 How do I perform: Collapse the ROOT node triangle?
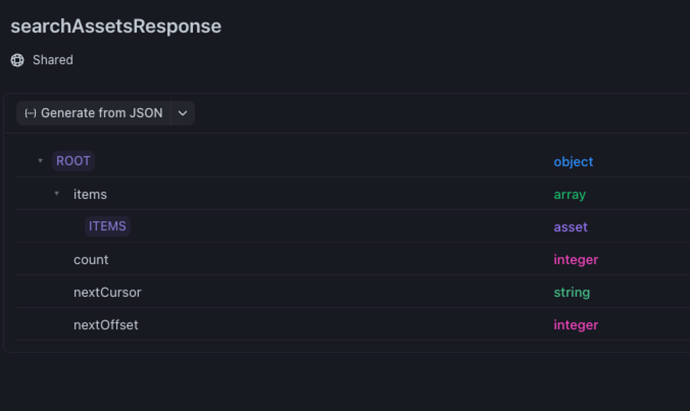pyautogui.click(x=41, y=161)
